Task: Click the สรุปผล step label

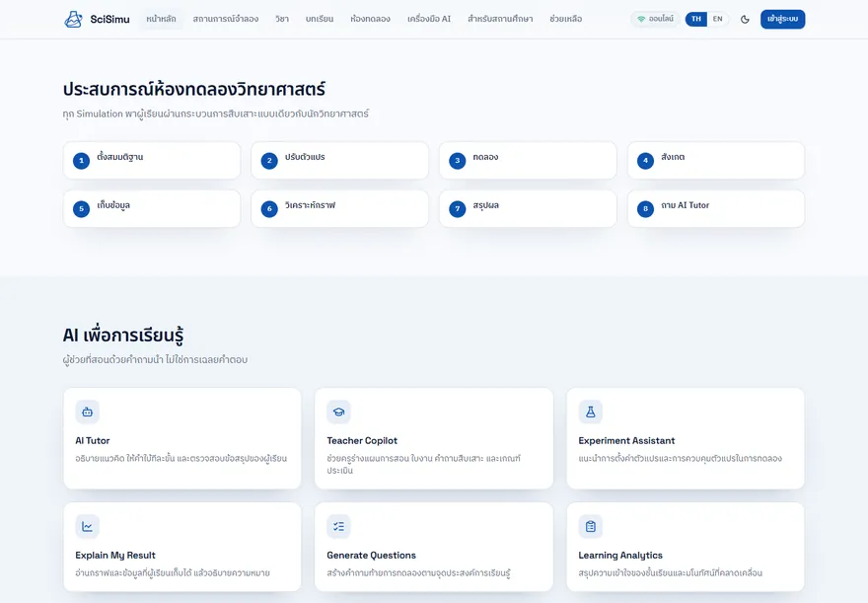Action: (486, 205)
